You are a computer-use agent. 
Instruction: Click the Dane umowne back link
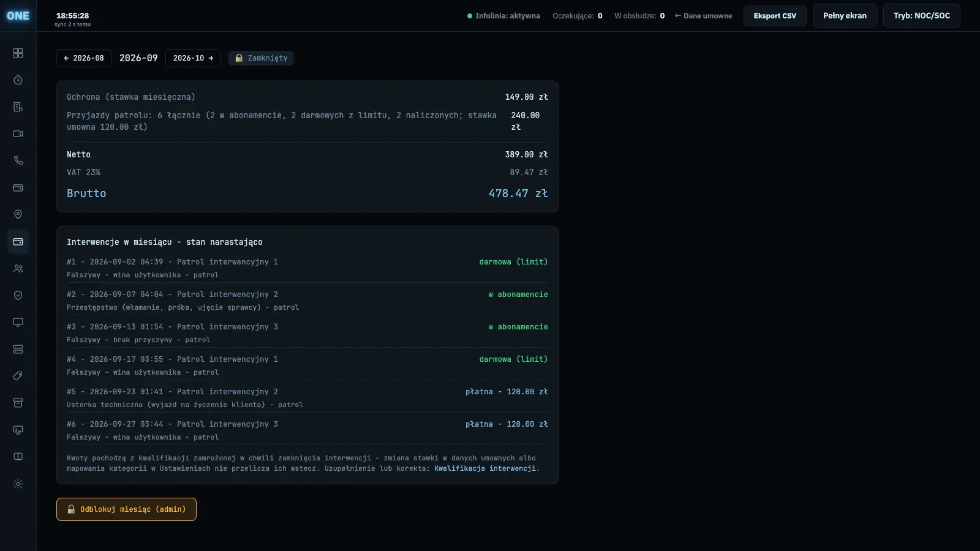tap(703, 16)
